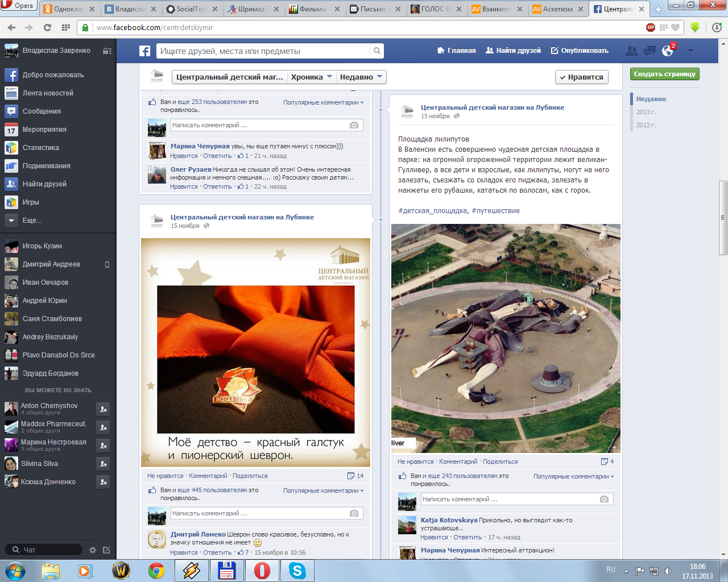728x582 pixels.
Task: Click the Adblock Plus ABP icon
Action: click(651, 27)
